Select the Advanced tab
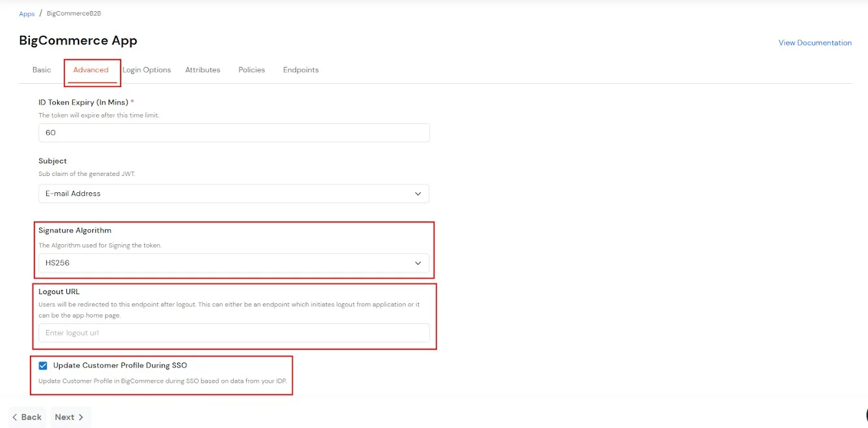 coord(91,70)
